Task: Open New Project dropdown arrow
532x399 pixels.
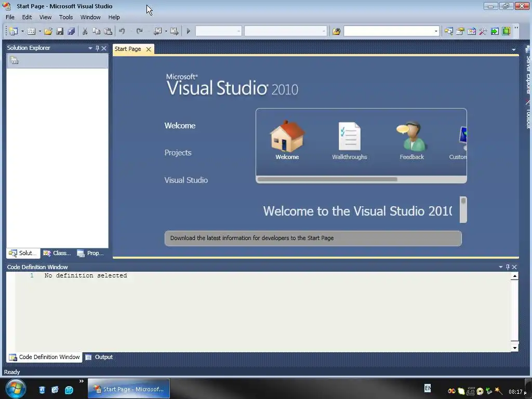Action: click(22, 31)
